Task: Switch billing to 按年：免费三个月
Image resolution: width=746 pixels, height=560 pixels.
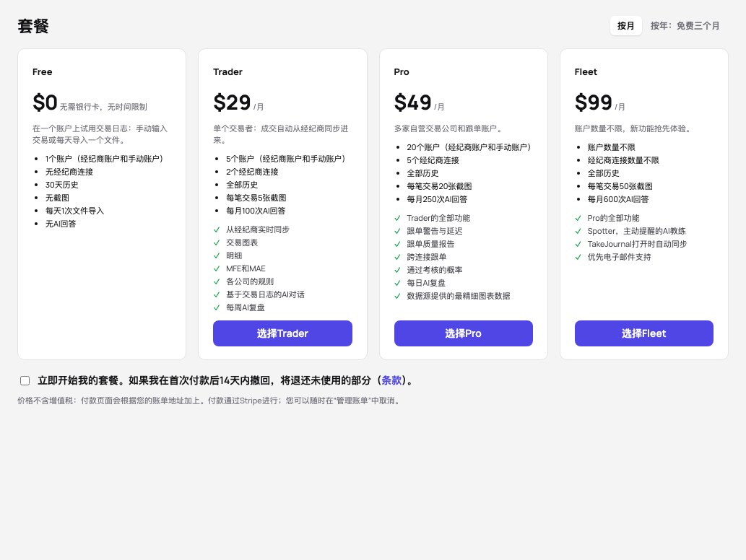Action: click(685, 26)
